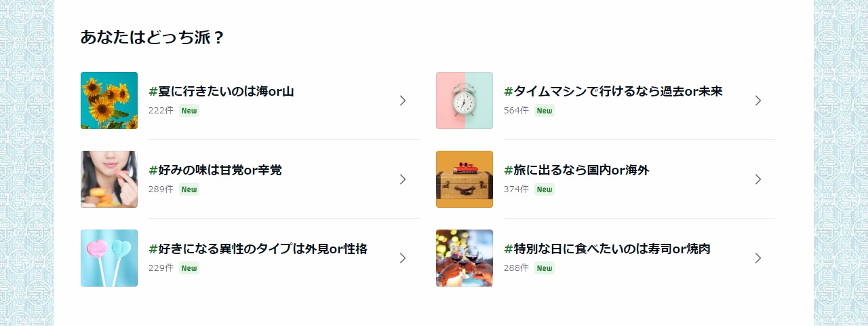Click the chevron arrow for 国内or海外 row

(x=758, y=179)
